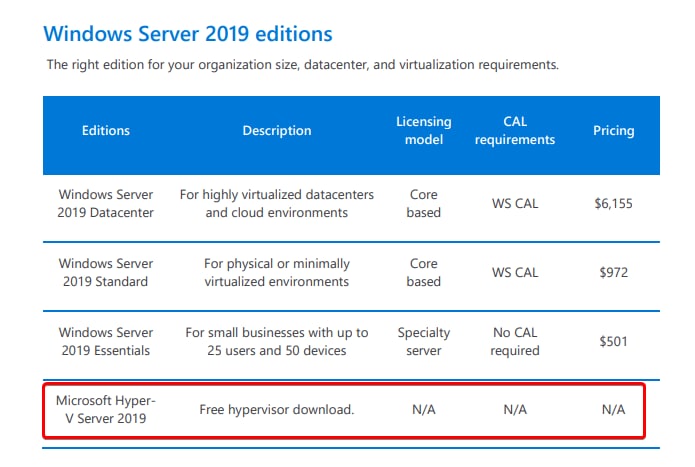Screen dimensions: 695x467
Task: Click N/A under Licensing model for Hyper-V
Action: click(424, 409)
